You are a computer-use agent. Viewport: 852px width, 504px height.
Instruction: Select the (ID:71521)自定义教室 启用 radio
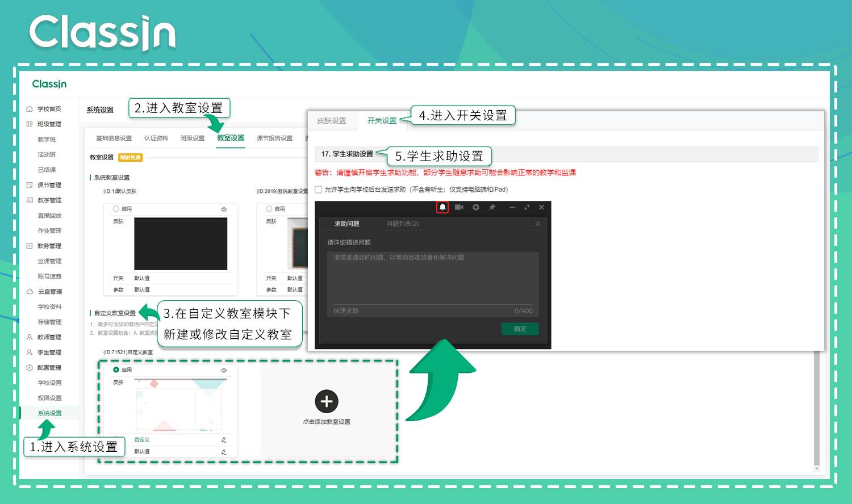point(116,369)
